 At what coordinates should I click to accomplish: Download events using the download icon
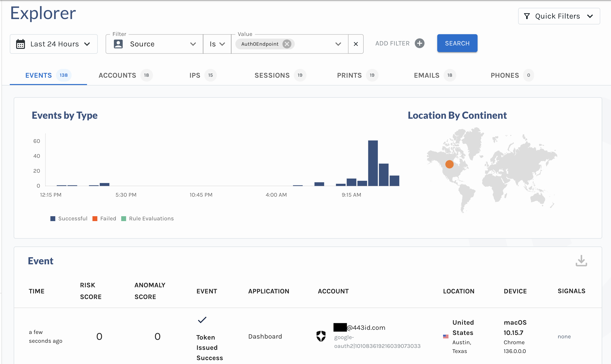pyautogui.click(x=581, y=261)
